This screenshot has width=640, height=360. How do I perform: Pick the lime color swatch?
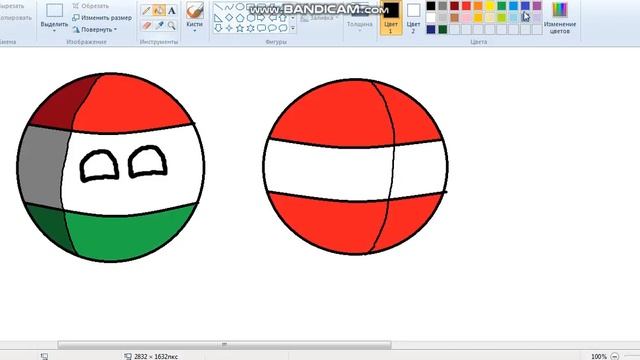(502, 18)
